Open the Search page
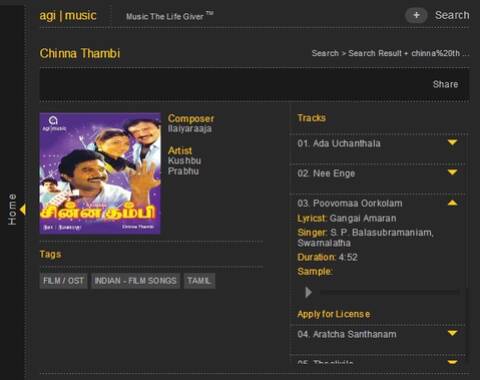Image resolution: width=480 pixels, height=380 pixels. pos(452,15)
